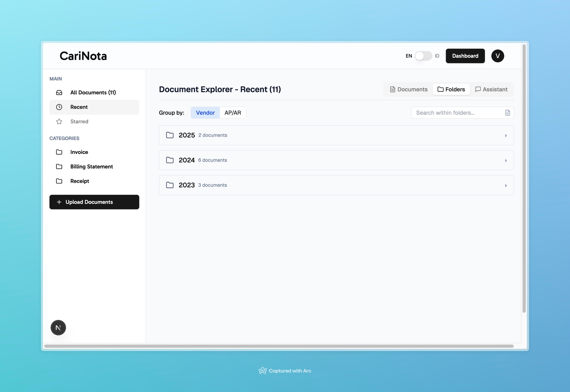Open the Receipt category
Image resolution: width=570 pixels, height=392 pixels.
pyautogui.click(x=94, y=181)
